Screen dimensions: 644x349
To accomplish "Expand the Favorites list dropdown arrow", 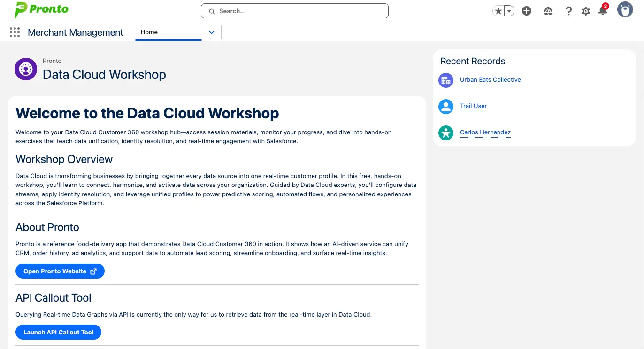I will click(x=509, y=11).
